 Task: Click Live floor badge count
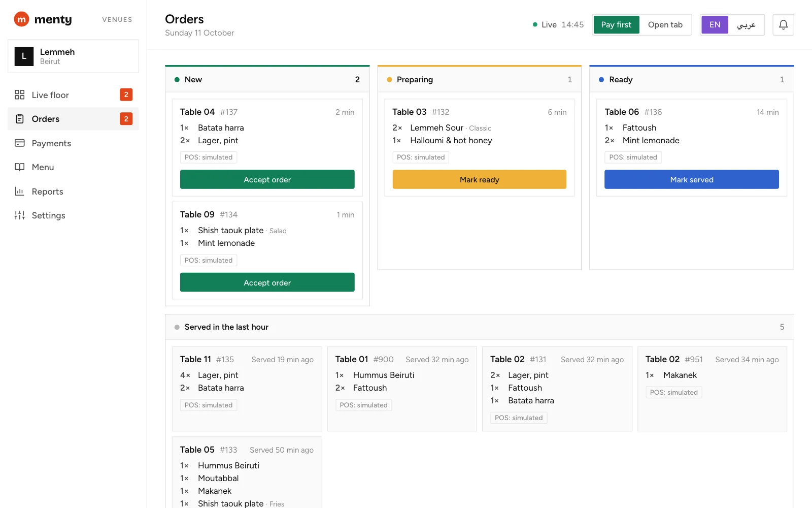click(126, 94)
